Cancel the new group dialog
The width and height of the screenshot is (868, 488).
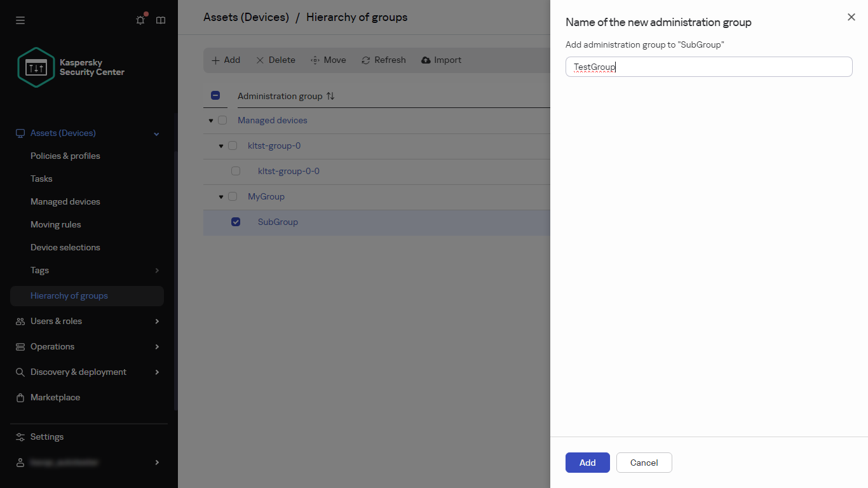point(644,463)
